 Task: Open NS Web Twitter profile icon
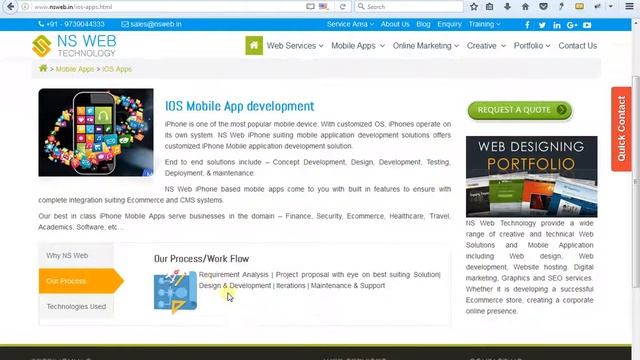coord(542,25)
